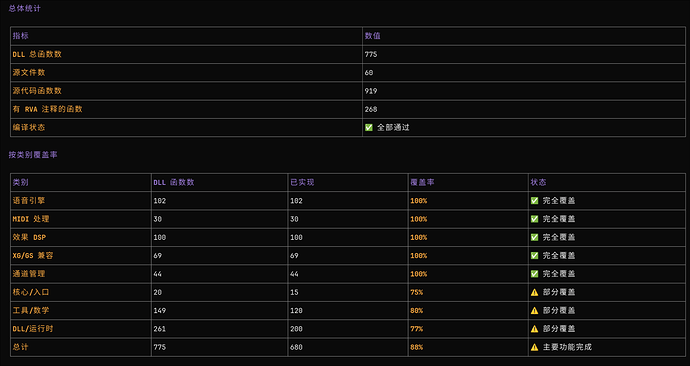Click the 全部通过 status text
This screenshot has height=366, width=690.
393,128
